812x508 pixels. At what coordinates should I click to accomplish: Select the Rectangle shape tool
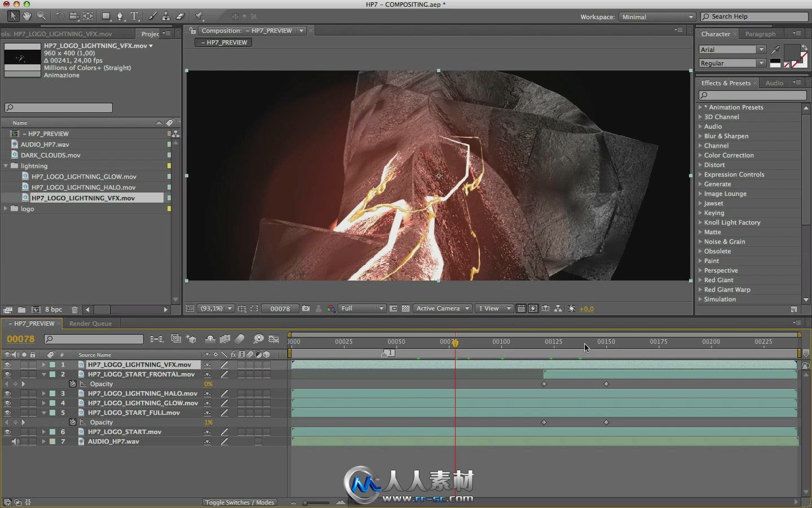click(x=106, y=16)
